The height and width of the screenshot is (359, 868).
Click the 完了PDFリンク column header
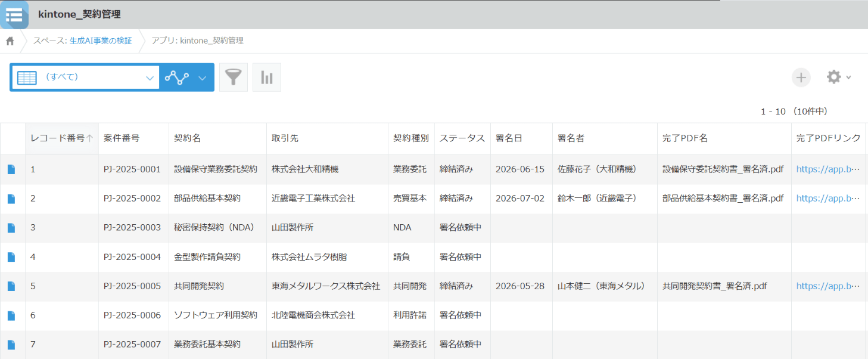[x=828, y=138]
